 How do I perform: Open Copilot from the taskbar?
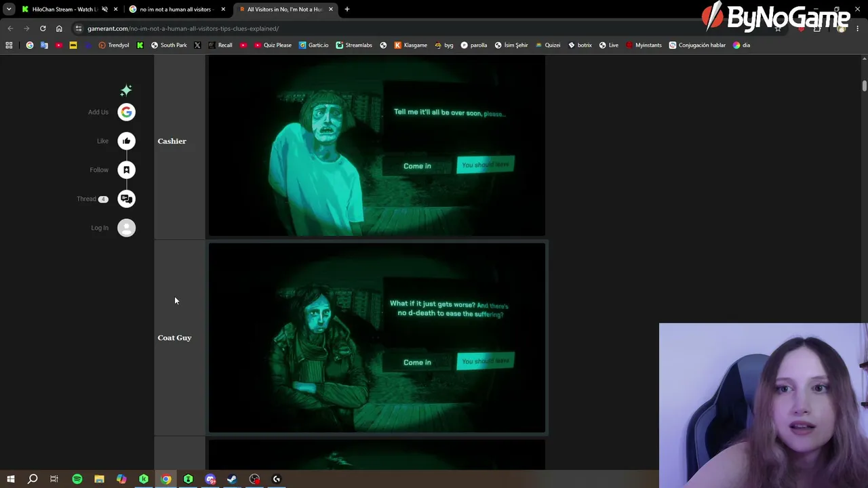point(121,479)
